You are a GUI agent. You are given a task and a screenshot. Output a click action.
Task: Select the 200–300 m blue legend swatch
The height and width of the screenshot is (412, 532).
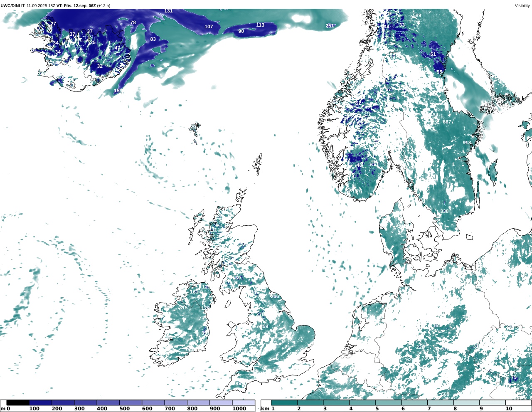click(x=63, y=402)
